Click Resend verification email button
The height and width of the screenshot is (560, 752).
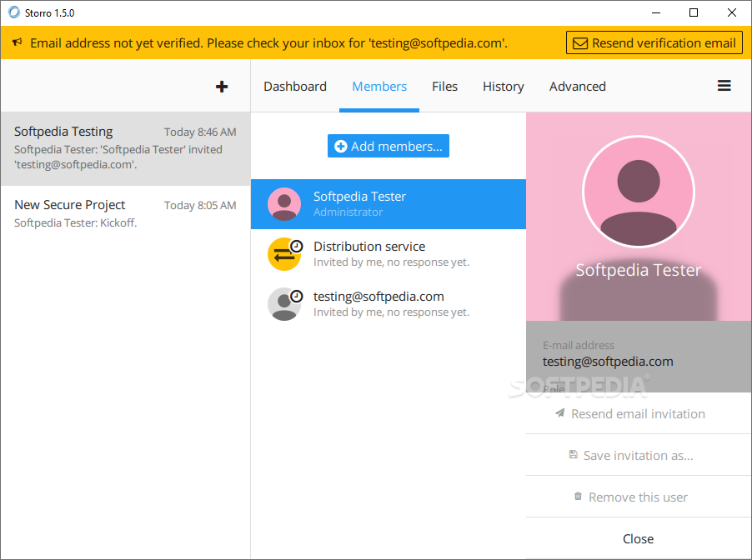pos(654,42)
